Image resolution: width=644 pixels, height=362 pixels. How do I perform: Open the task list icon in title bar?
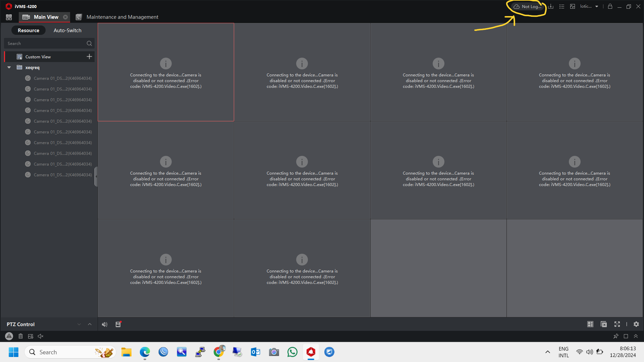(x=562, y=6)
